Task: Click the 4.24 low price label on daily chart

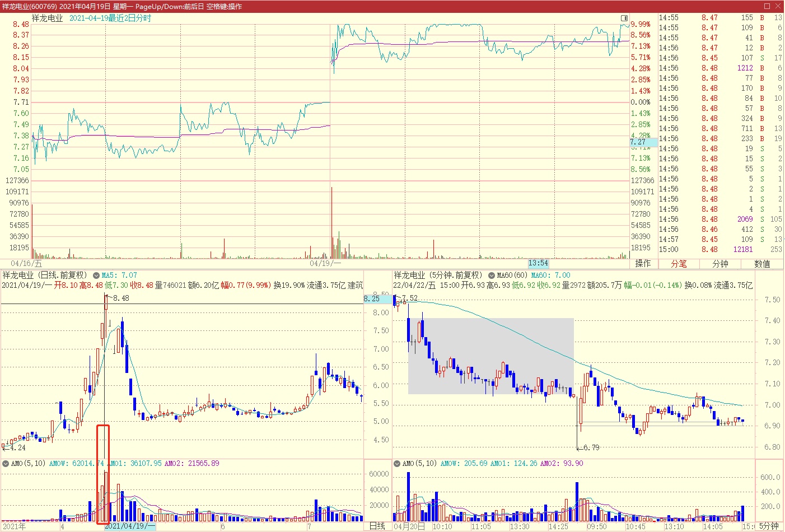Action: pyautogui.click(x=17, y=448)
